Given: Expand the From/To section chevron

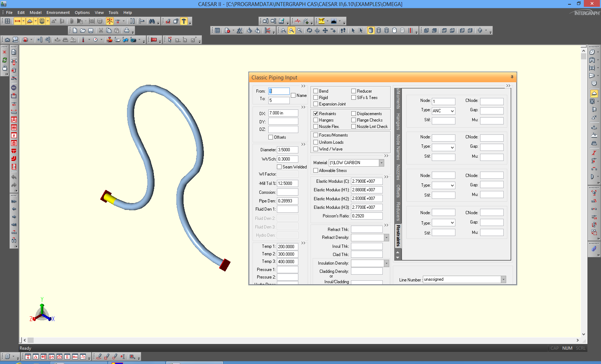Looking at the screenshot, I should coord(303,86).
